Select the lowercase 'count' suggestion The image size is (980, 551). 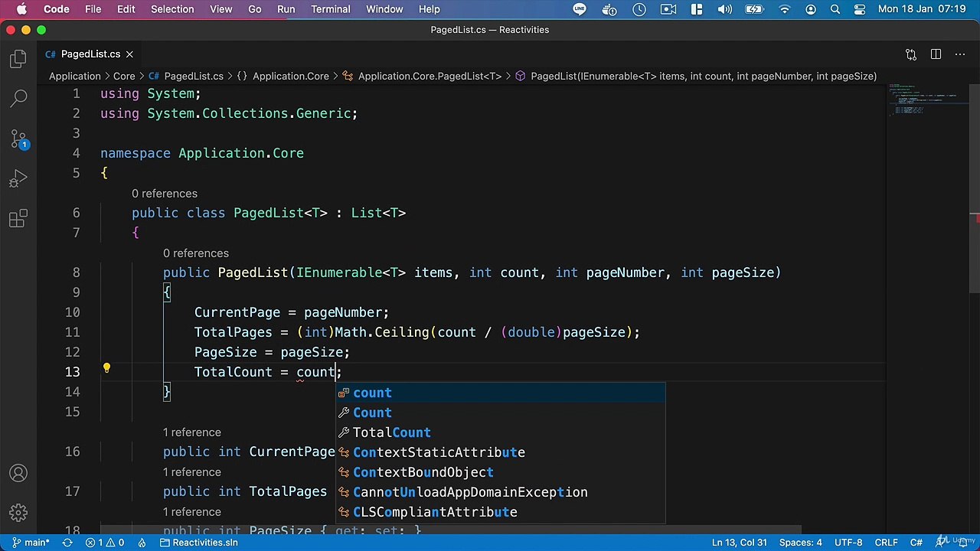coord(501,393)
